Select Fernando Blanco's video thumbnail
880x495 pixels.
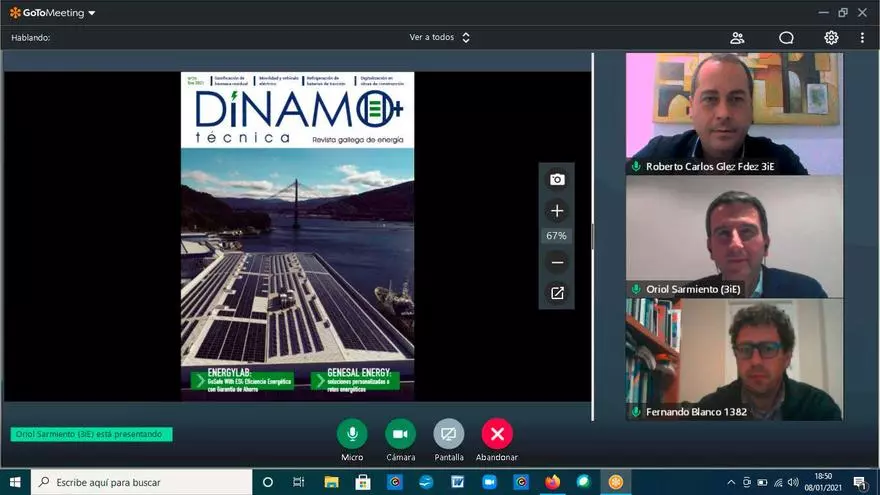point(734,360)
